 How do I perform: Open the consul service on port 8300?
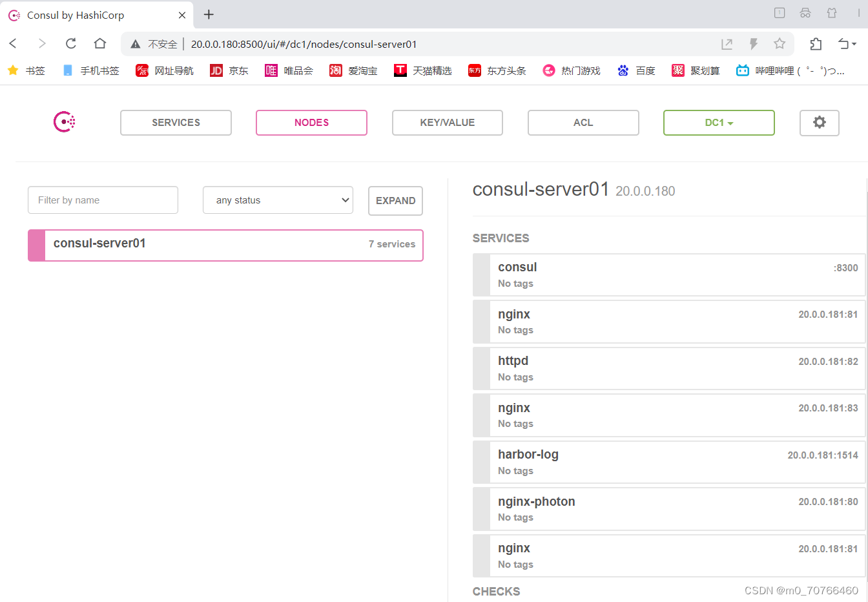(668, 275)
